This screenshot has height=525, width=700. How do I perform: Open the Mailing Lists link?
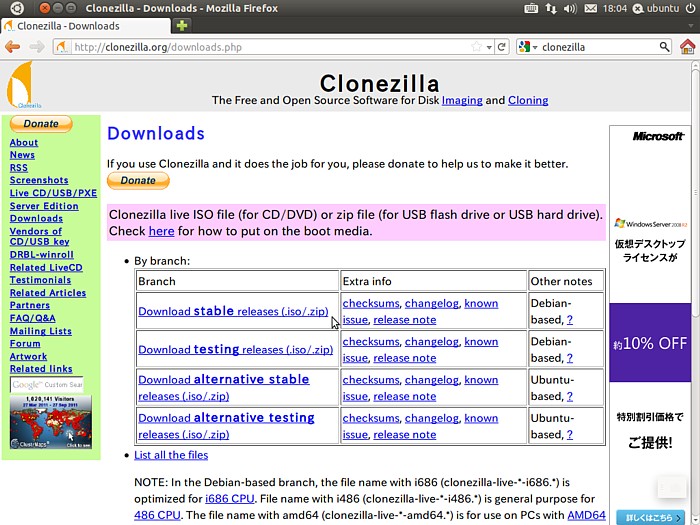coord(41,331)
